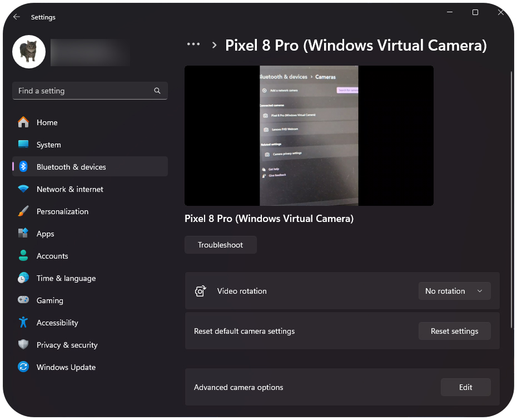
Task: Go to System settings
Action: pyautogui.click(x=90, y=145)
